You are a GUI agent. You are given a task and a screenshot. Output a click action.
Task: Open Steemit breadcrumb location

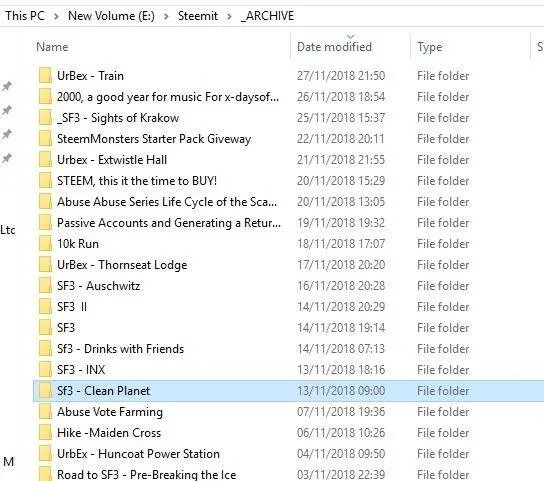[197, 16]
